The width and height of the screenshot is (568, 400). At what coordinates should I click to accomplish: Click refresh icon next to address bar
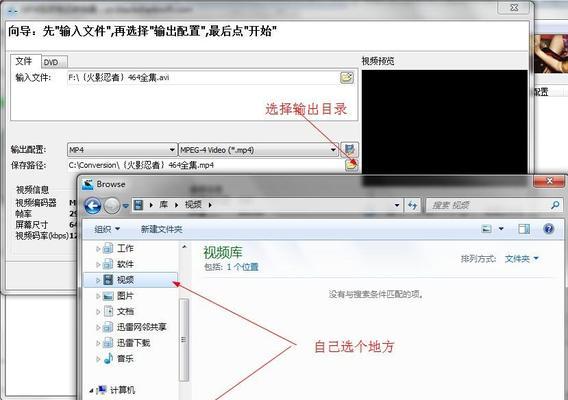[x=413, y=205]
